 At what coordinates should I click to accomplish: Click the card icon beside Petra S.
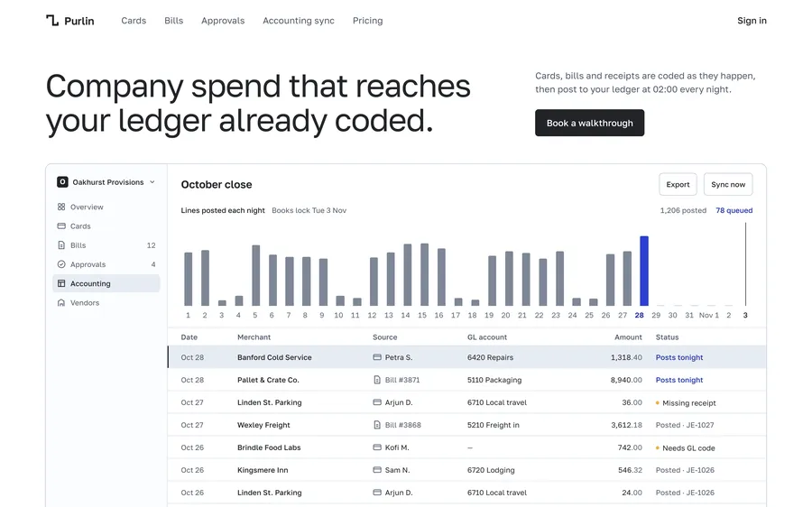click(377, 357)
